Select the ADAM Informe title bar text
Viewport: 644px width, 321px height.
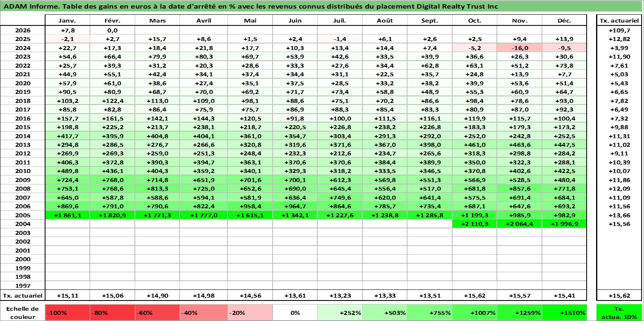pyautogui.click(x=251, y=6)
